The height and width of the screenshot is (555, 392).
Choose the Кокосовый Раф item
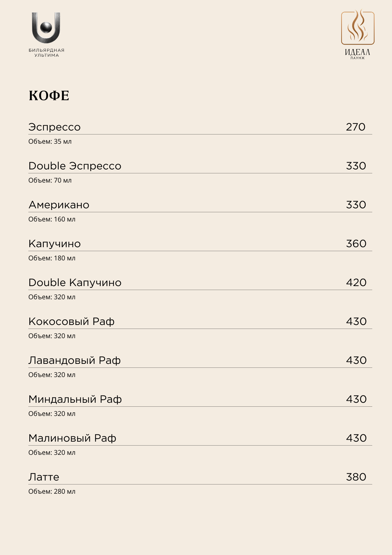click(71, 321)
